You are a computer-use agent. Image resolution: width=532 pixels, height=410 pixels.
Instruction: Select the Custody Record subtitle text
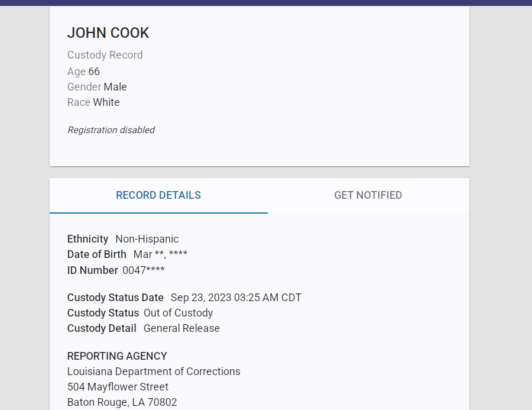(105, 55)
